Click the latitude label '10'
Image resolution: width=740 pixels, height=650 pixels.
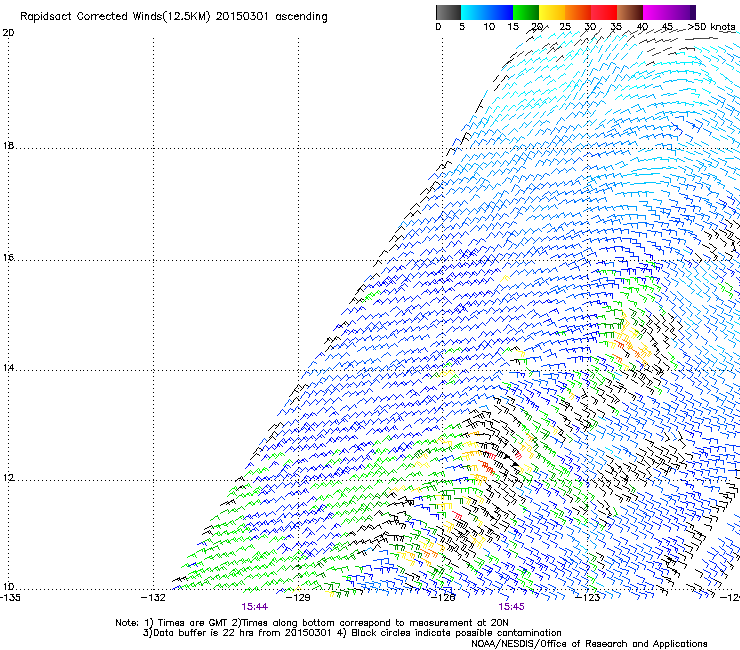[8, 586]
